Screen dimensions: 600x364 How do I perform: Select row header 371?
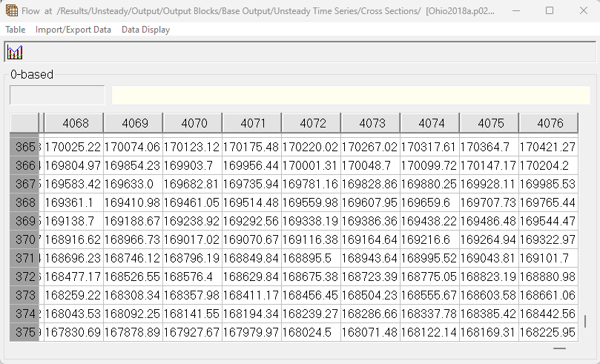click(24, 258)
